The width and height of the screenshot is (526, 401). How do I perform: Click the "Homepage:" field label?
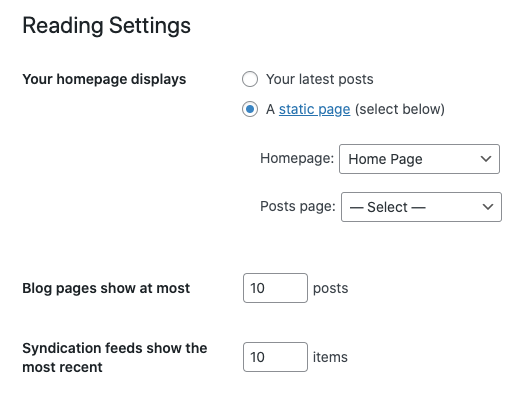tap(297, 158)
